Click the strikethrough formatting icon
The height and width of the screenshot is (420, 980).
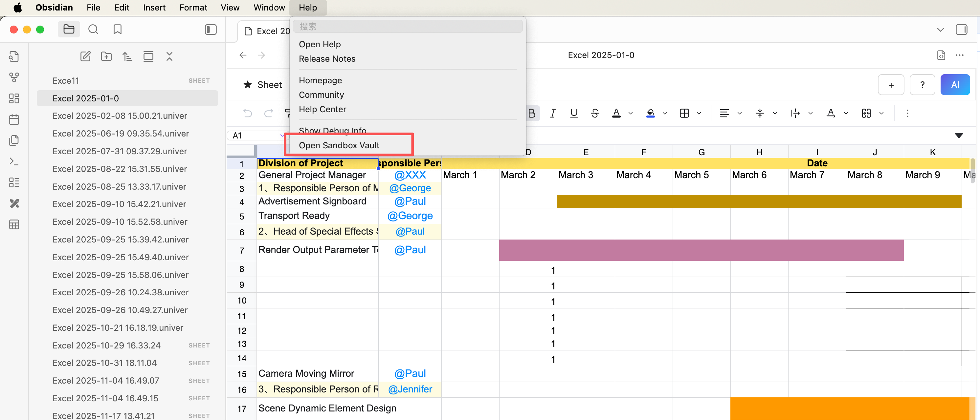pos(595,113)
